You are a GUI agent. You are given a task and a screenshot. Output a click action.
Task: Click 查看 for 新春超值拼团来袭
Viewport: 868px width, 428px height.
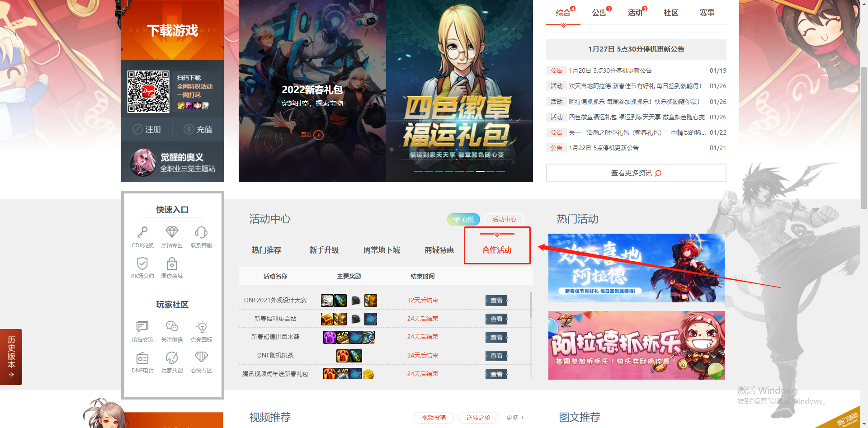496,337
